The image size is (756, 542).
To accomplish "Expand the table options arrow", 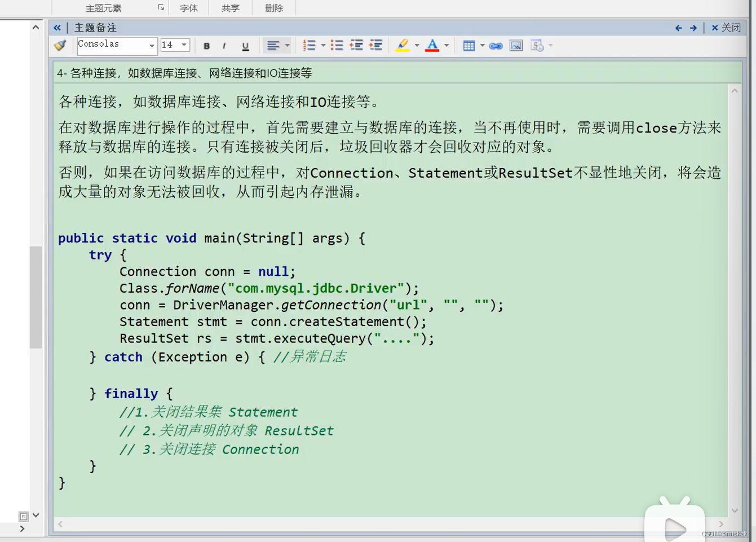I will (x=483, y=46).
